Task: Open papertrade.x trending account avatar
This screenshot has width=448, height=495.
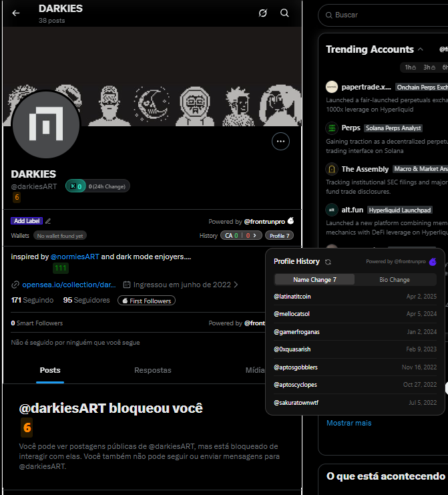Action: [332, 87]
